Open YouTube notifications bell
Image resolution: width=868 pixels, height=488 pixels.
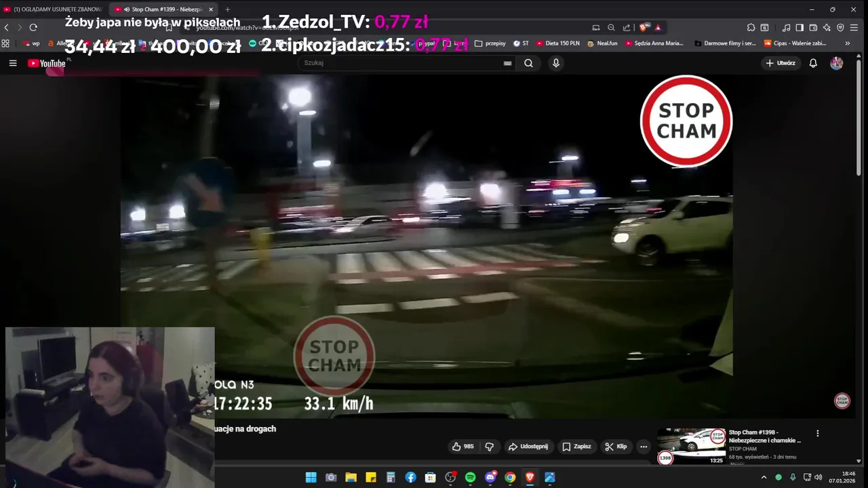coord(813,63)
